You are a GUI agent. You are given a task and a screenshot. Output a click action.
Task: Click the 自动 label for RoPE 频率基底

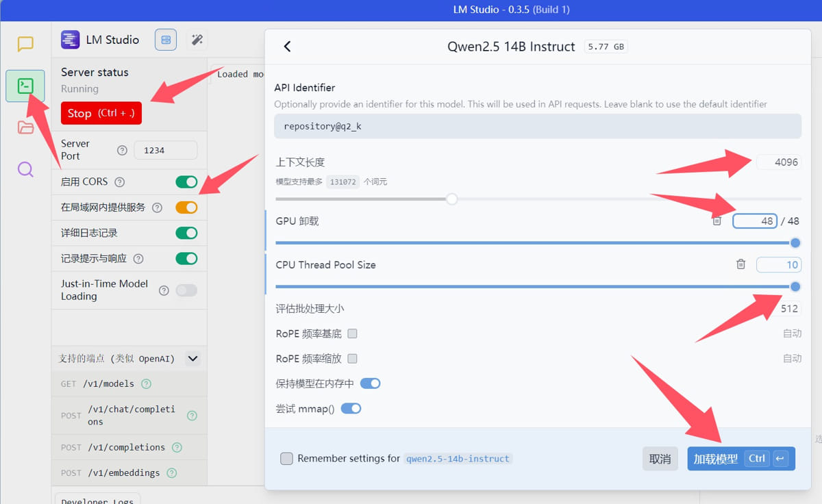pyautogui.click(x=792, y=333)
